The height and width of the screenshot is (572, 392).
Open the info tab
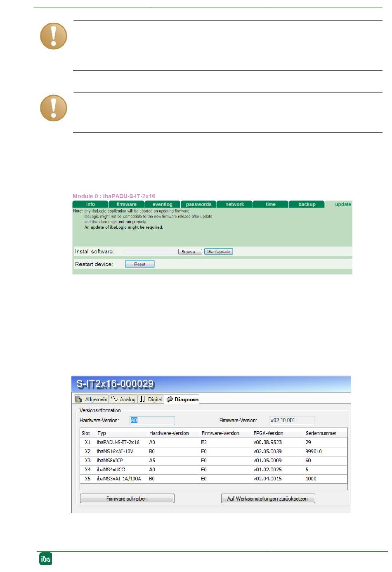click(90, 204)
